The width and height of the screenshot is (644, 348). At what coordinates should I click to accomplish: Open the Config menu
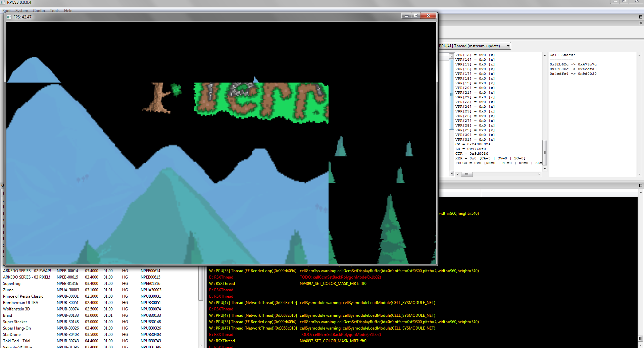[x=39, y=11]
